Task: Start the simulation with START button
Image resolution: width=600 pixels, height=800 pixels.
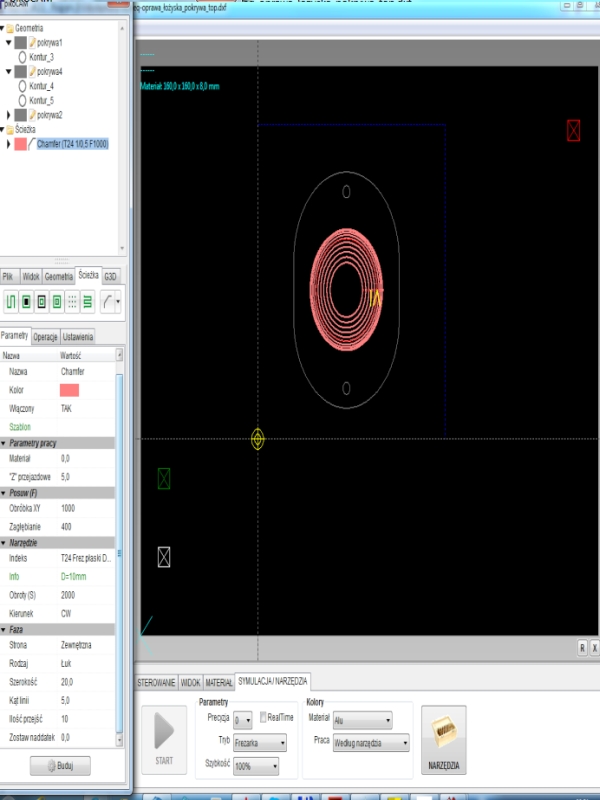Action: (x=164, y=740)
